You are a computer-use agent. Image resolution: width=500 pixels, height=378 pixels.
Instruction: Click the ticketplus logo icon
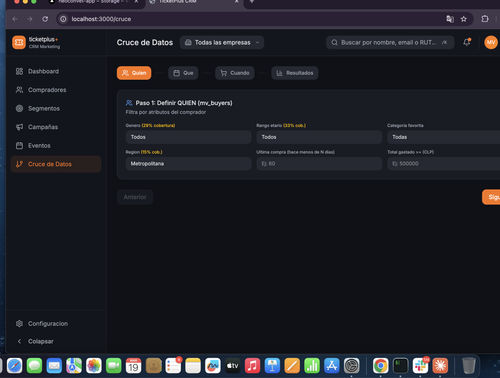(19, 42)
